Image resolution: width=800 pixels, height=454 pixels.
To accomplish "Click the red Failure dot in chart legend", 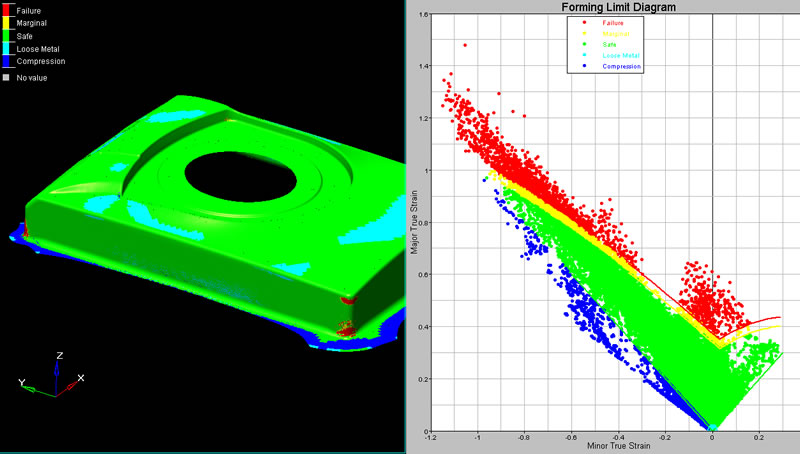I will pos(583,21).
